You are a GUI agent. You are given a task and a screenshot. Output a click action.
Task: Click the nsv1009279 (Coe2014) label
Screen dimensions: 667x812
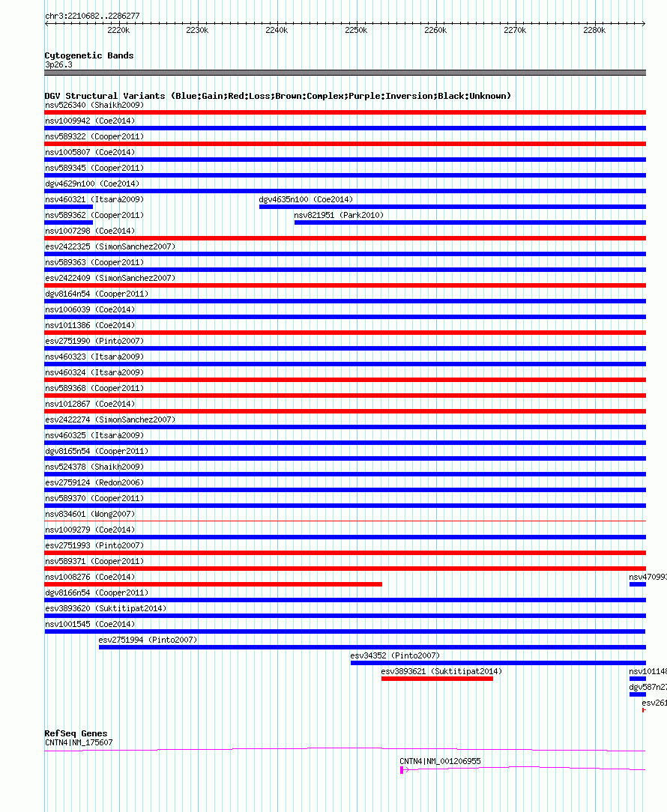[90, 530]
